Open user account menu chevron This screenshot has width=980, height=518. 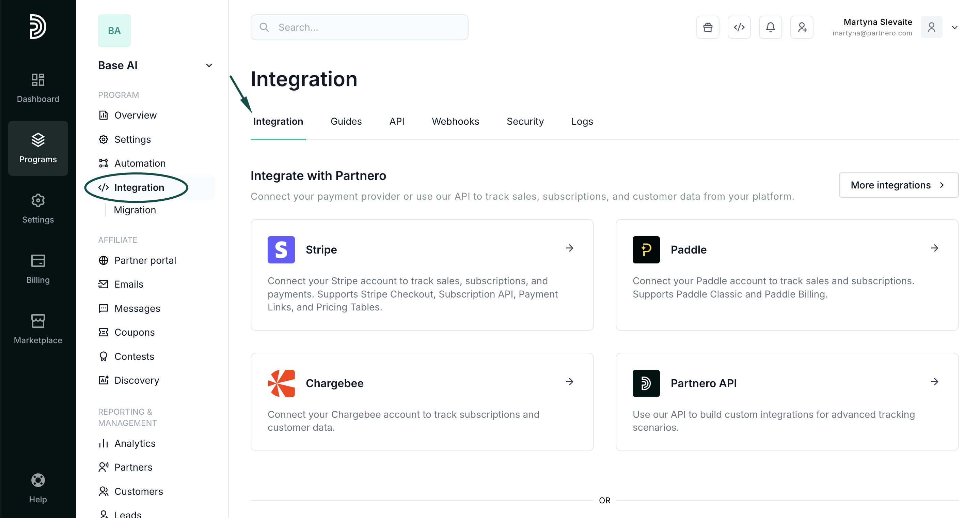coord(954,27)
